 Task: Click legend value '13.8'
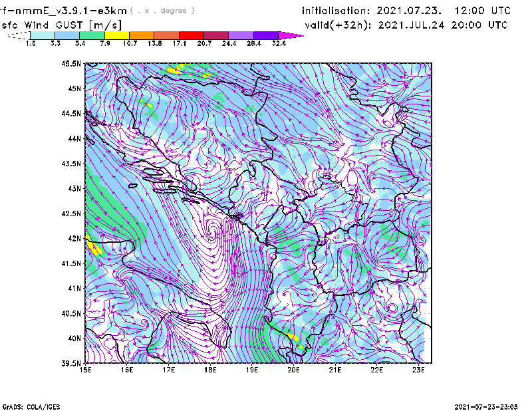155,43
